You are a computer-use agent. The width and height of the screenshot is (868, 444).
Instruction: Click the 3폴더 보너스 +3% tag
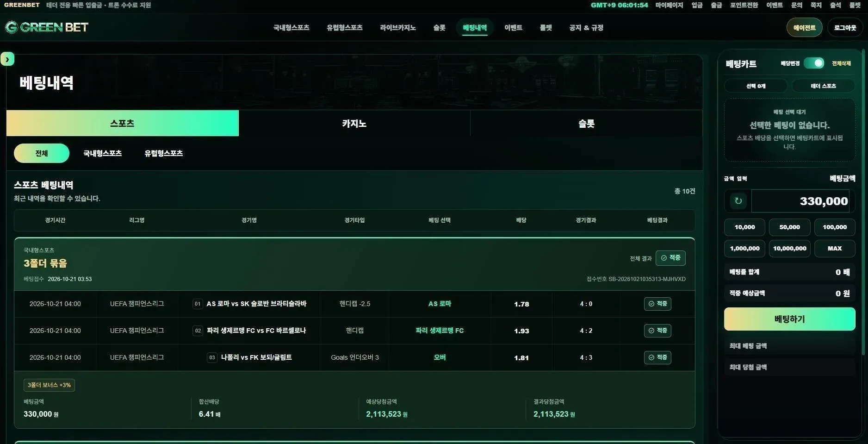pos(49,385)
